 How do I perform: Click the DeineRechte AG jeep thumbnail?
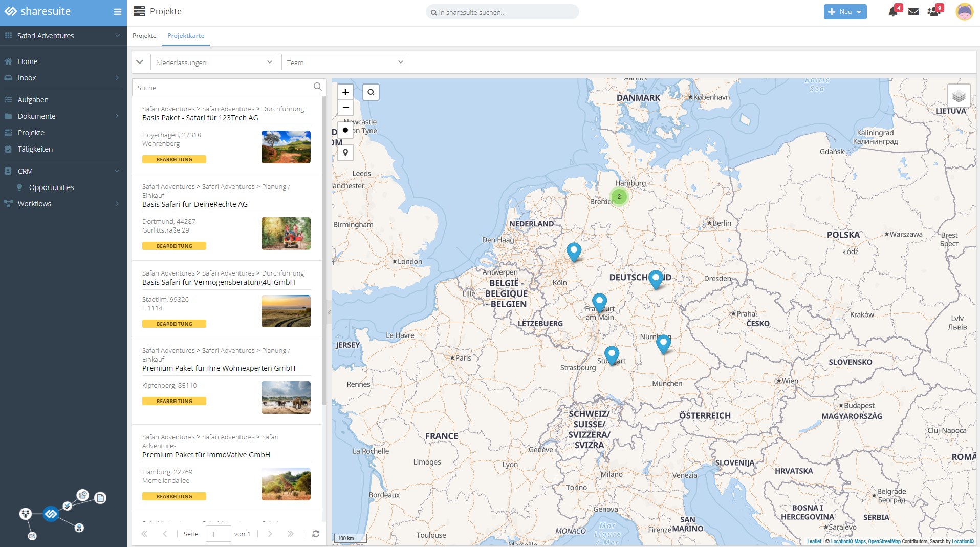(286, 234)
